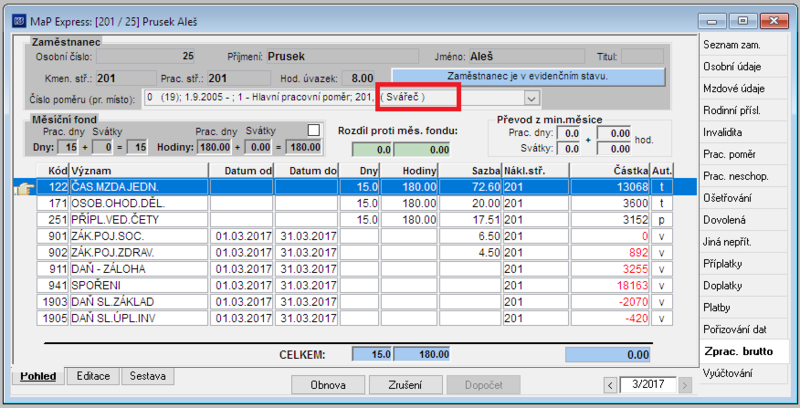The width and height of the screenshot is (800, 408).
Task: Click the Zrušení button
Action: pyautogui.click(x=405, y=385)
